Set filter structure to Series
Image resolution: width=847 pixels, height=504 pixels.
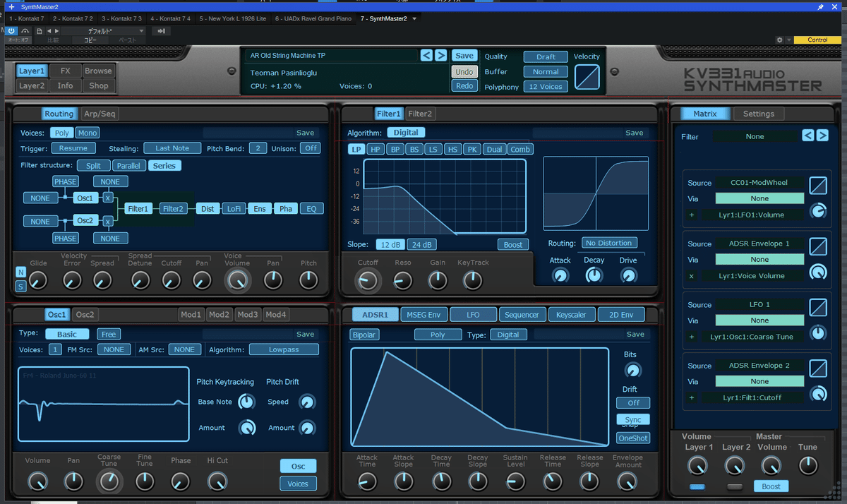click(164, 166)
